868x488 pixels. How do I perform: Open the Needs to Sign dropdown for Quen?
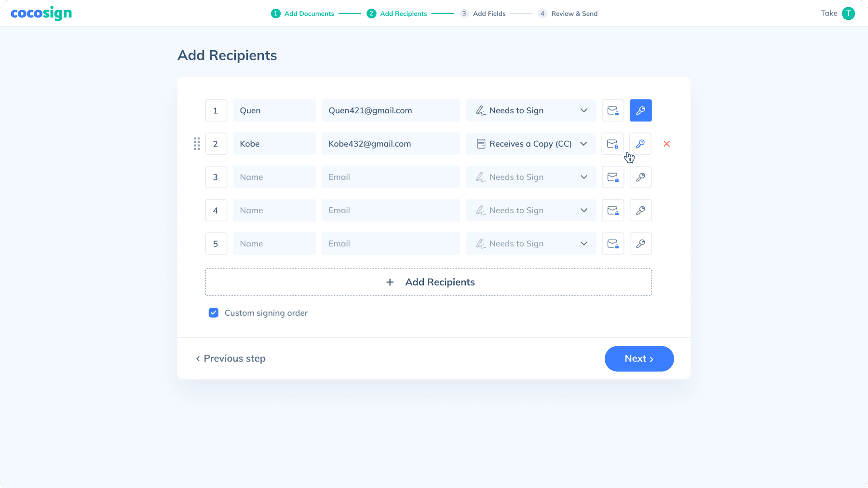(x=530, y=110)
